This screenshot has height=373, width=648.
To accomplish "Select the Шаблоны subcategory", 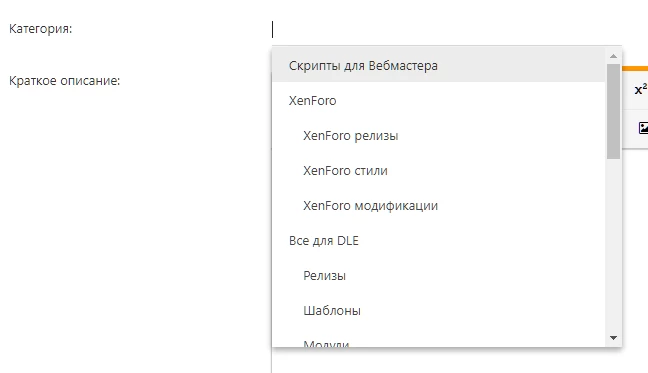I will click(x=438, y=310).
